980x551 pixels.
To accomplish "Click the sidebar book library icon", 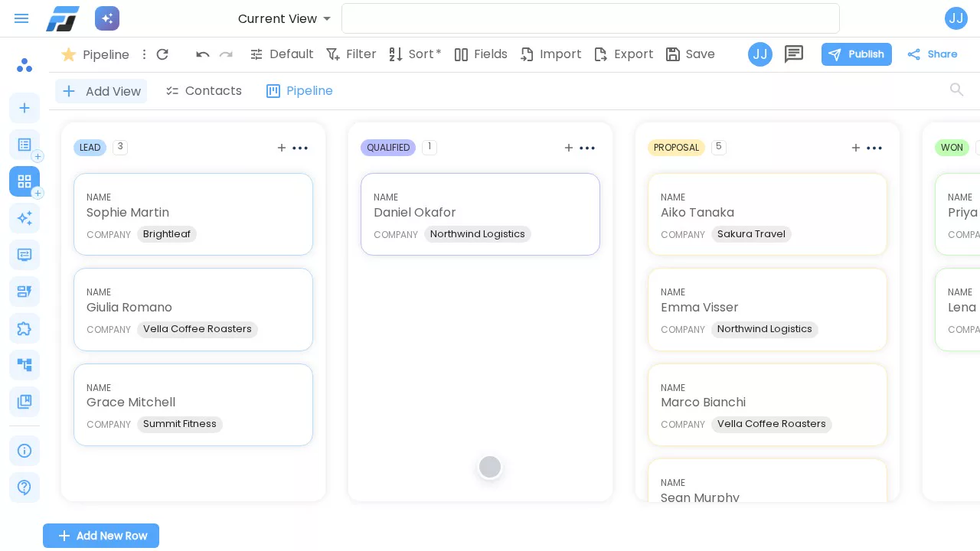I will point(24,402).
